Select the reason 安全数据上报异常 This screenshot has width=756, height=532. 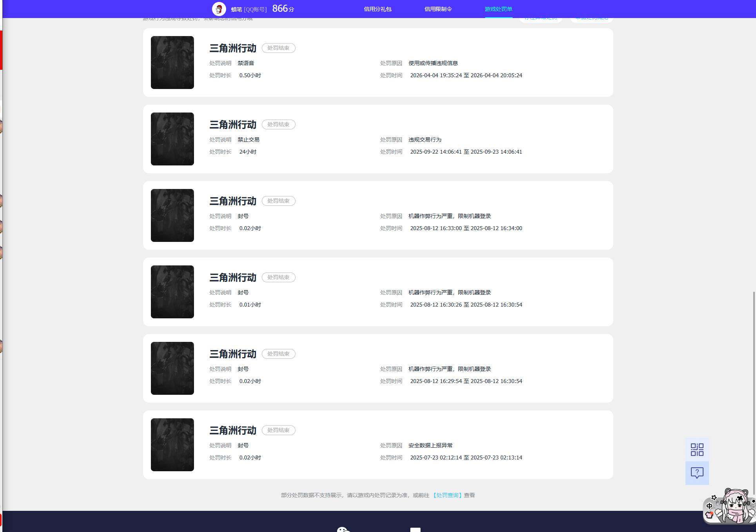point(430,445)
